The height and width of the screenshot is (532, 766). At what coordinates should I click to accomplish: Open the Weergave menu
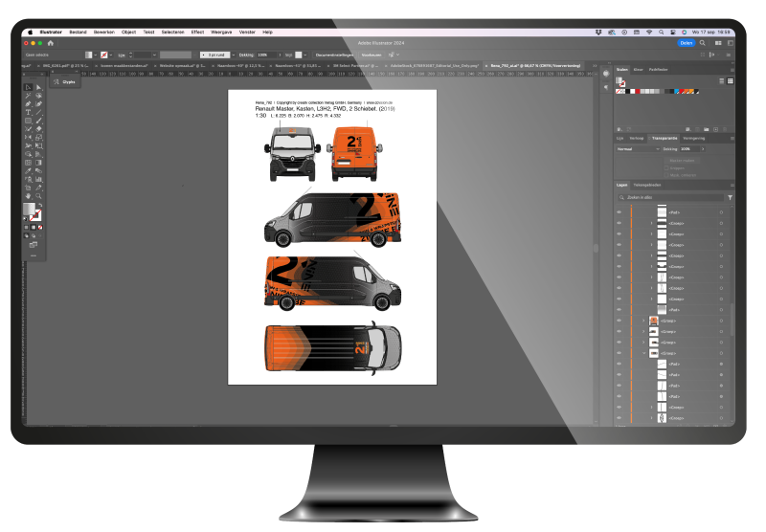pyautogui.click(x=221, y=33)
